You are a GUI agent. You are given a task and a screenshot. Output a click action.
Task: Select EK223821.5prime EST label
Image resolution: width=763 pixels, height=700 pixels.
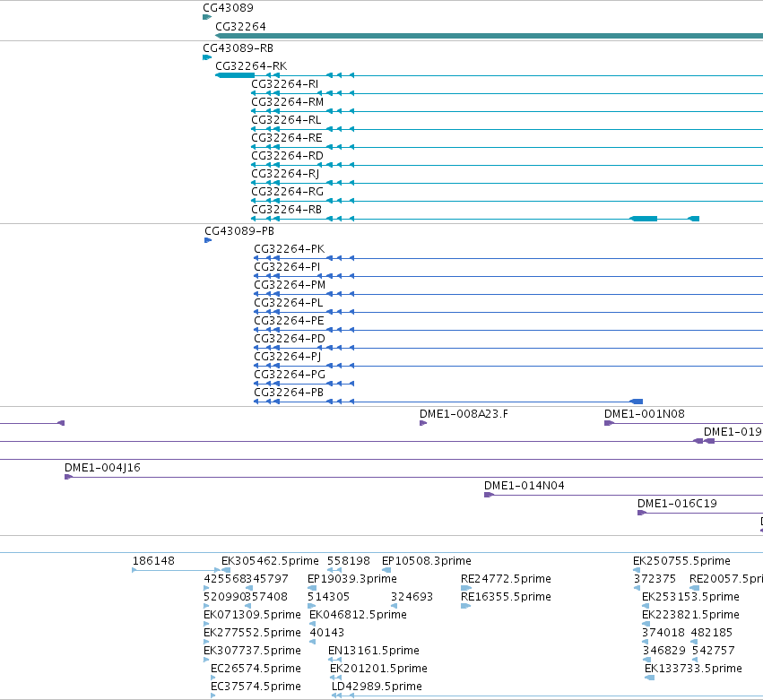coord(691,616)
